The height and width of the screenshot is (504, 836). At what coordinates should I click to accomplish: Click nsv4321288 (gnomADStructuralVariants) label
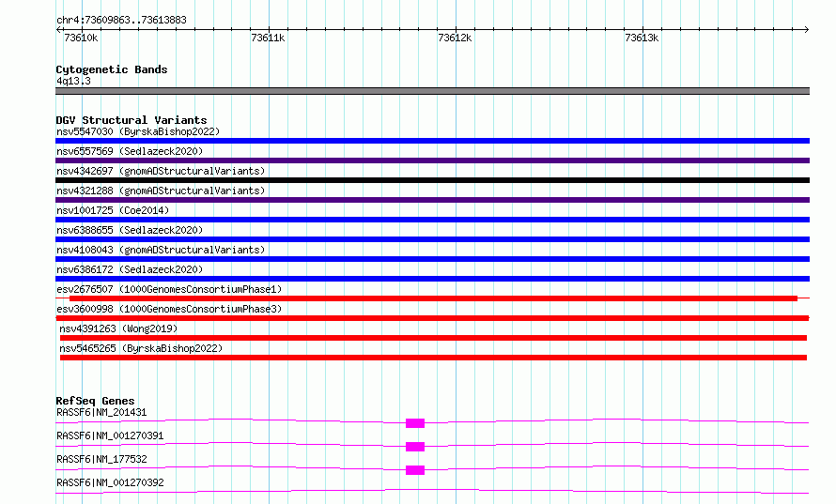[x=161, y=191]
